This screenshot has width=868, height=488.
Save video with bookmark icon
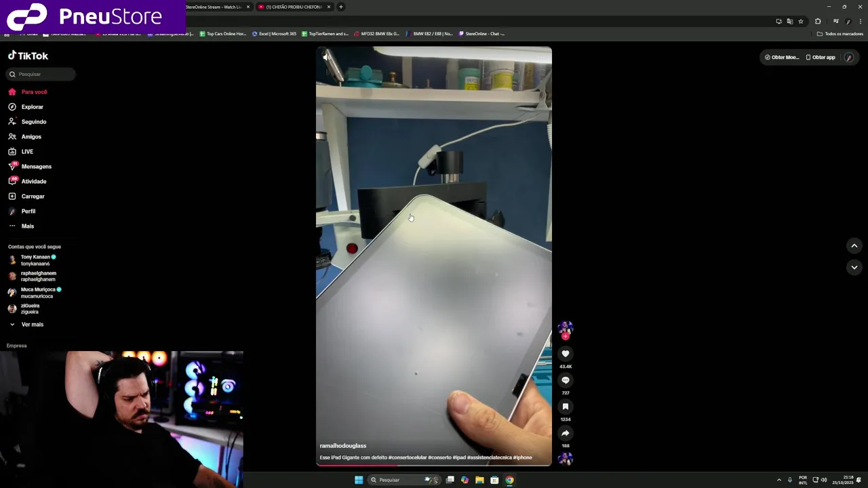(x=565, y=407)
